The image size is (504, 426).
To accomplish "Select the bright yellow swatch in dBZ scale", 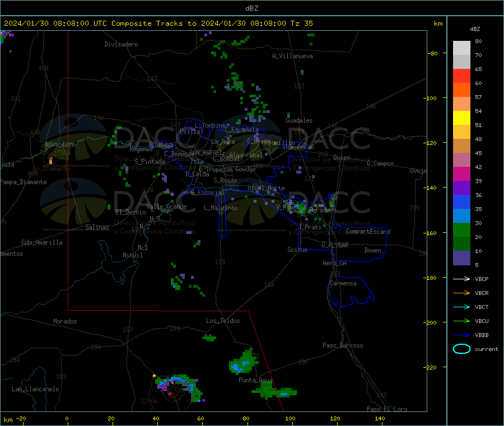I will 461,118.
